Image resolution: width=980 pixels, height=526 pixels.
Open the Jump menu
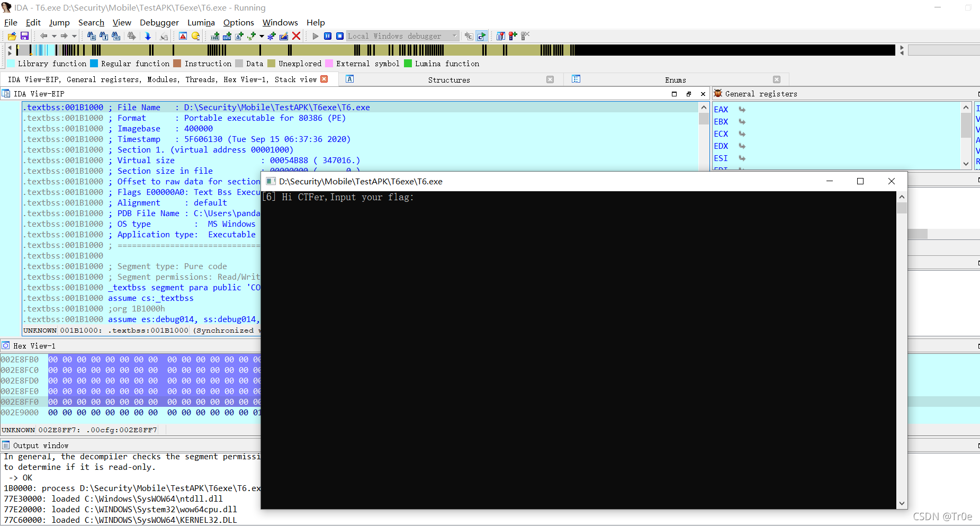[x=59, y=22]
